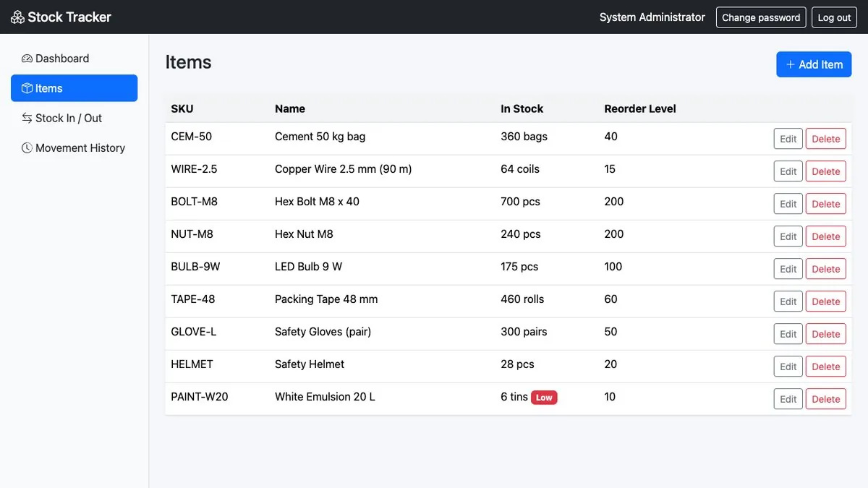Image resolution: width=868 pixels, height=488 pixels.
Task: Click the GLOVE-L SKU cell
Action: click(x=194, y=332)
